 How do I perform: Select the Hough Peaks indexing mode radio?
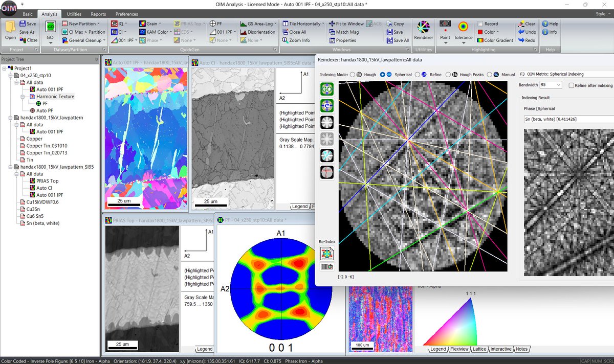(x=448, y=75)
